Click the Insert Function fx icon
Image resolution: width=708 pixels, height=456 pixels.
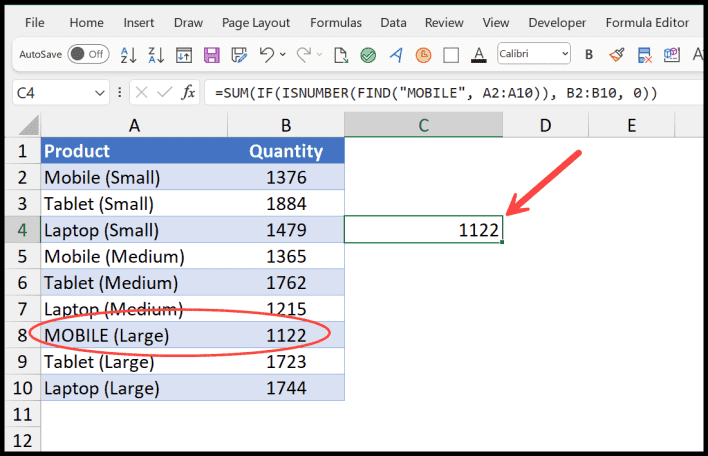[x=188, y=93]
